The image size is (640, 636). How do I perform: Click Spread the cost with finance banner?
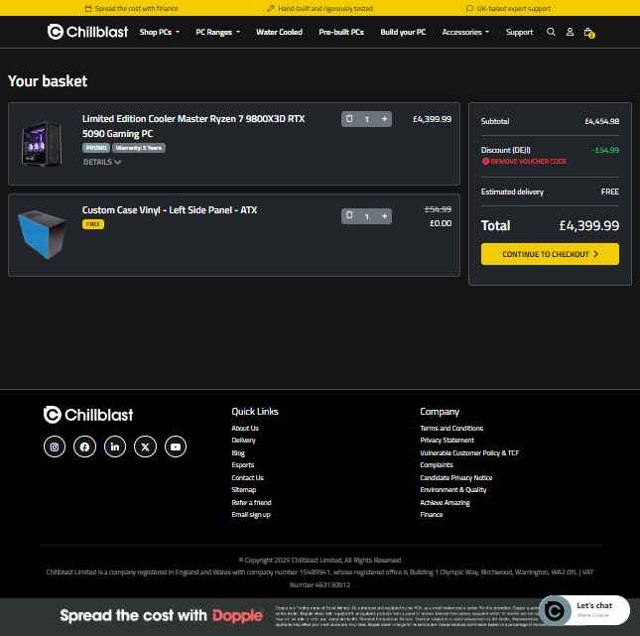[131, 8]
